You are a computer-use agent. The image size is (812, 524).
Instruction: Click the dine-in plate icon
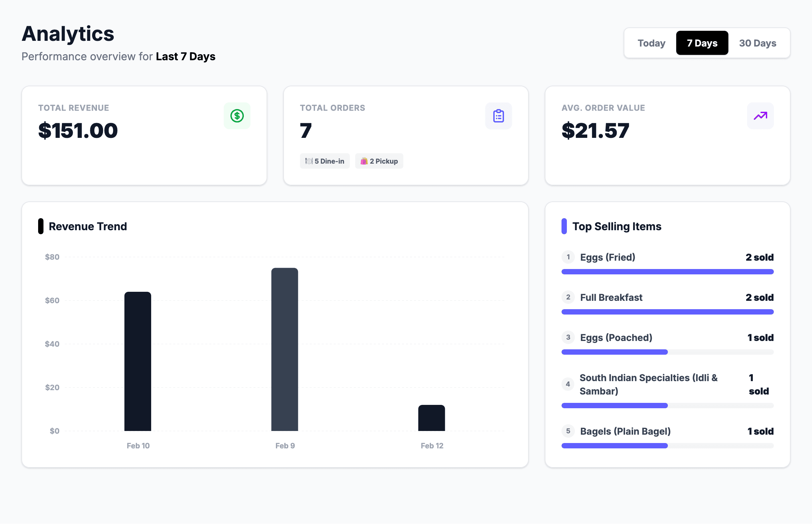308,161
